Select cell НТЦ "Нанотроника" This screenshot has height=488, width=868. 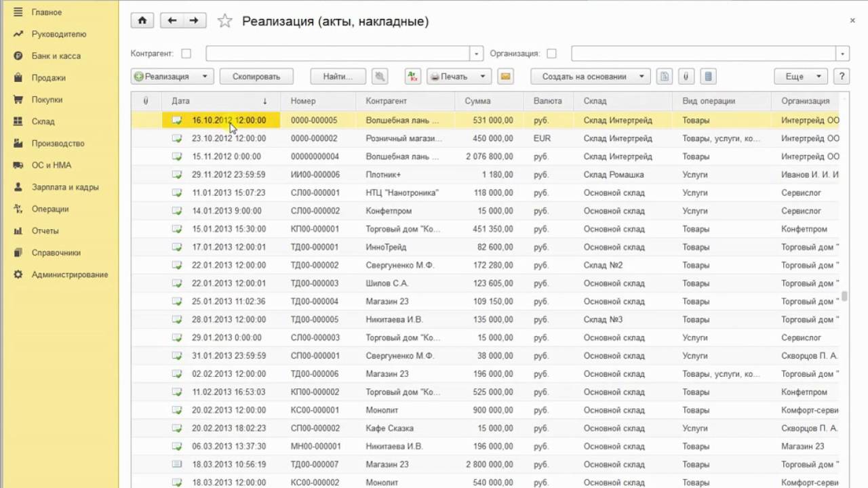pyautogui.click(x=405, y=192)
